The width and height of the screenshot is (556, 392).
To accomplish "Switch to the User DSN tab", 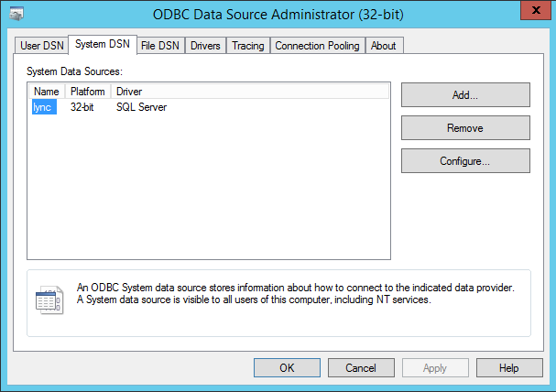I will [x=42, y=46].
